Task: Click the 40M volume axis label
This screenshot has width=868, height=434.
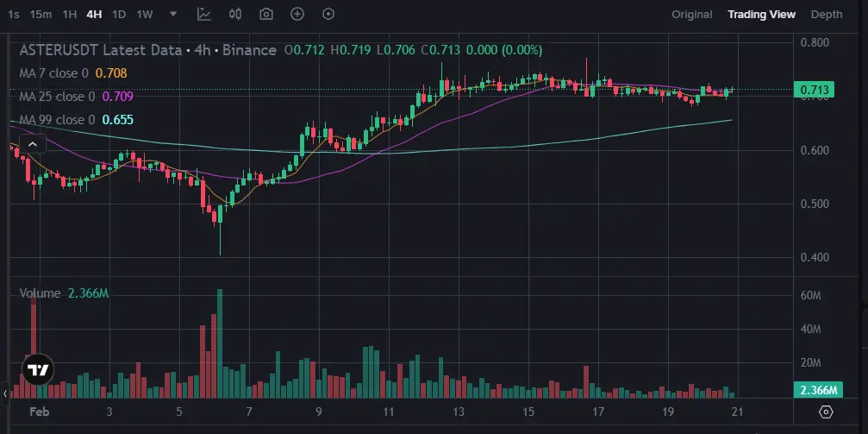Action: pyautogui.click(x=810, y=330)
